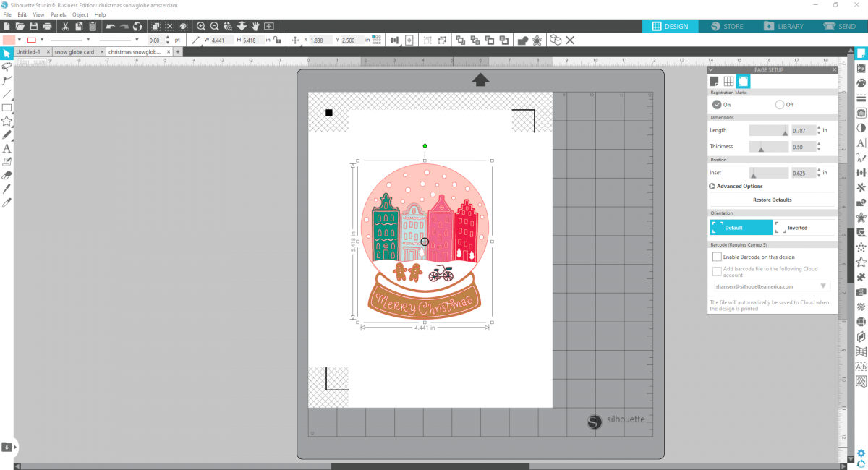Open Cloud account email dropdown

tap(823, 286)
